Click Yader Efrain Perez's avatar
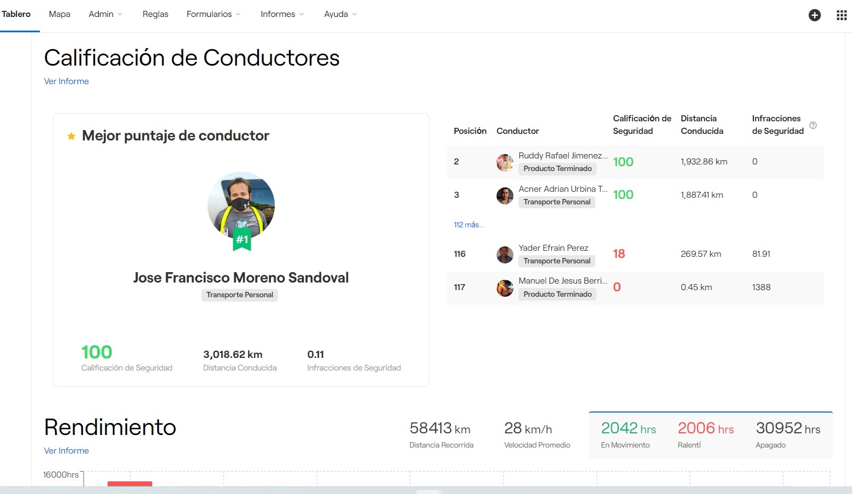The image size is (868, 494). (505, 255)
